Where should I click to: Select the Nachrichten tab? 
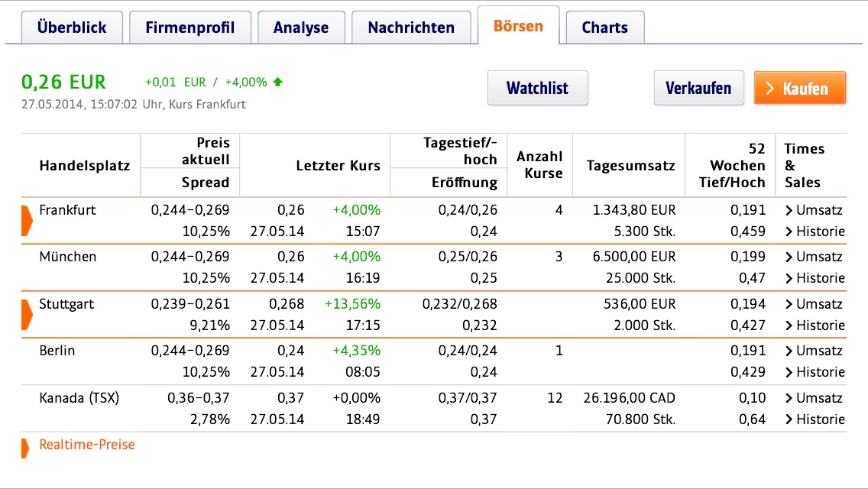pos(411,28)
